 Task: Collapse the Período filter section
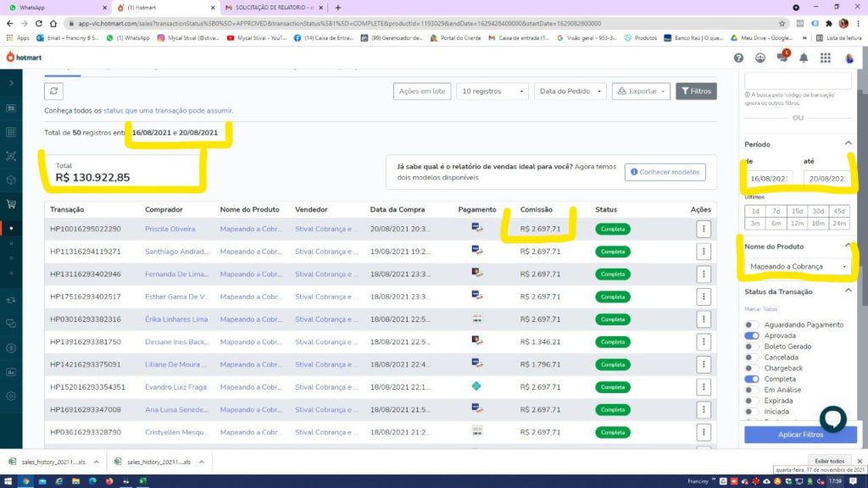coord(848,143)
